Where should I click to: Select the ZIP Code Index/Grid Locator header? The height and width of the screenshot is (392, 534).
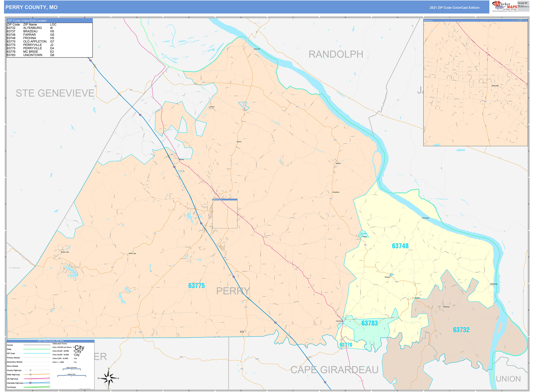[50, 21]
